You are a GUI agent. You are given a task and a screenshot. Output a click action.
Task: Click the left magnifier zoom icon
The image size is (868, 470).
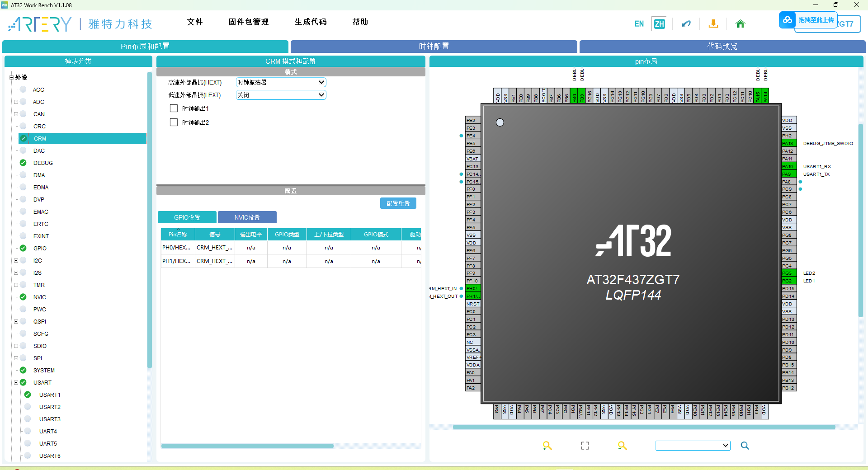point(547,446)
